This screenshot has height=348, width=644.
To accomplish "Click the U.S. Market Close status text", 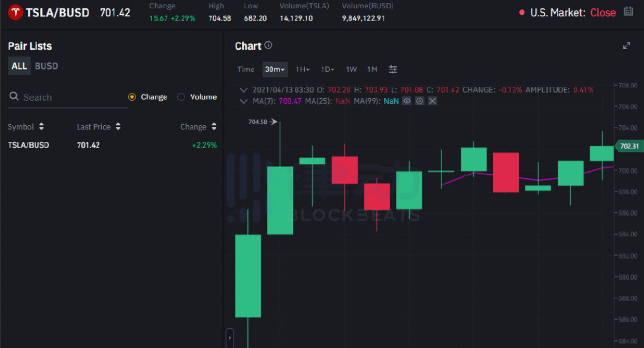I will click(x=603, y=13).
